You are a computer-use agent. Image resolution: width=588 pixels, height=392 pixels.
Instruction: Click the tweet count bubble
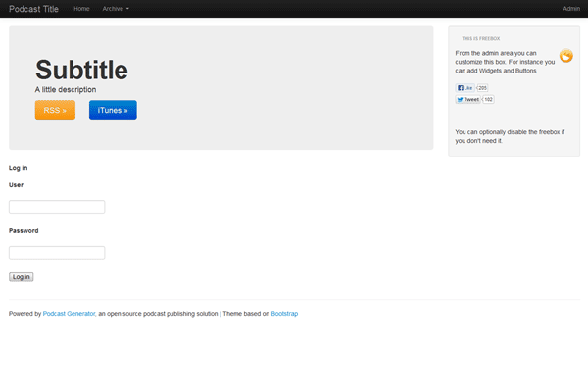click(488, 100)
